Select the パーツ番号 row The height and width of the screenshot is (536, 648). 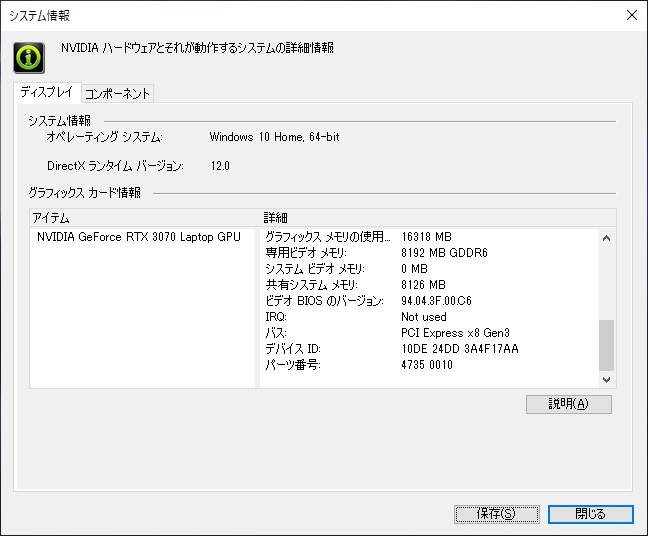click(x=430, y=365)
